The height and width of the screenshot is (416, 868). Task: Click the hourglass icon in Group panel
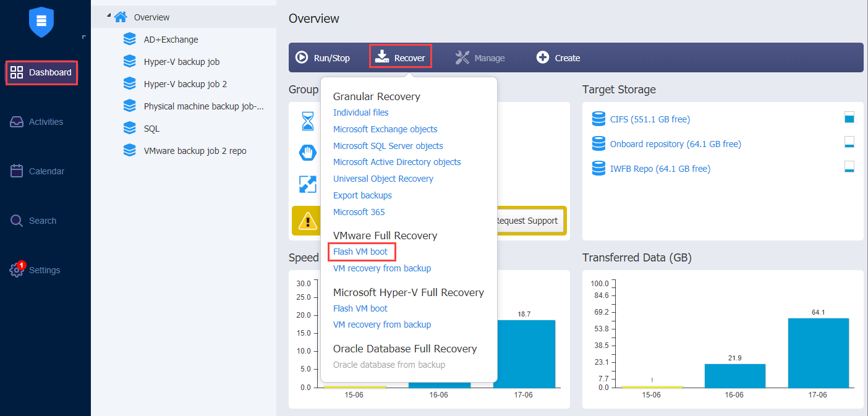pos(308,121)
